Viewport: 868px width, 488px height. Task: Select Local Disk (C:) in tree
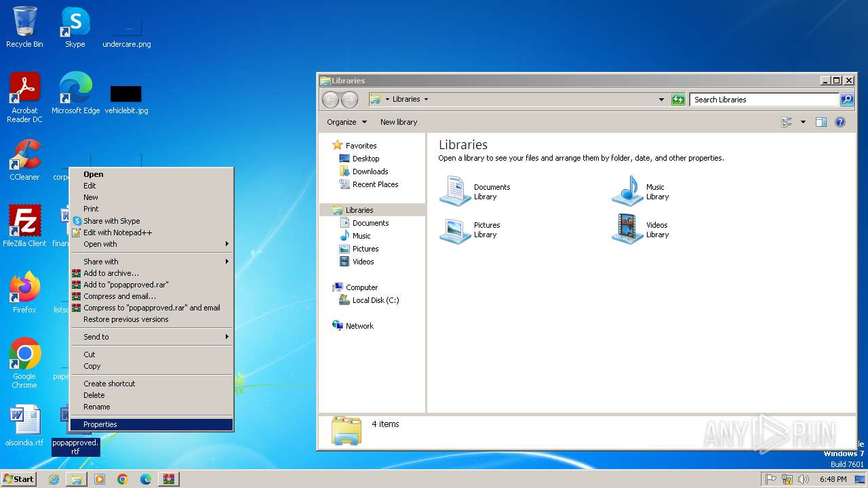pos(370,300)
